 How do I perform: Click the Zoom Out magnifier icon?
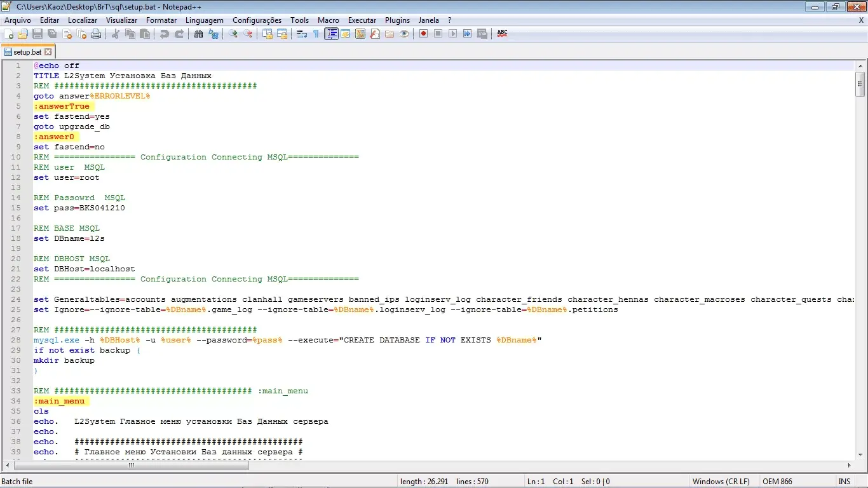(248, 34)
